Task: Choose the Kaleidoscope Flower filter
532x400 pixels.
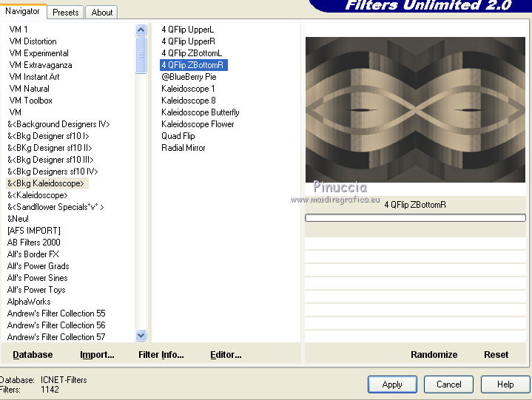Action: pos(198,124)
